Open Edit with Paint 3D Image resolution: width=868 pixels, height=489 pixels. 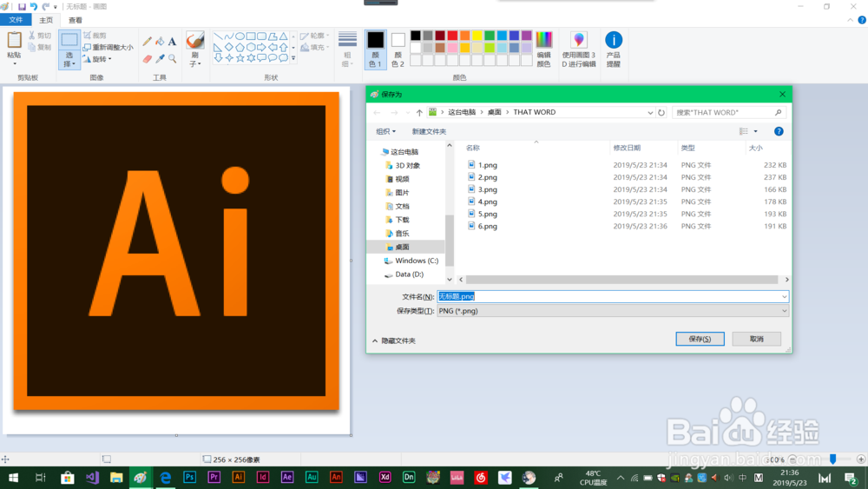(578, 50)
